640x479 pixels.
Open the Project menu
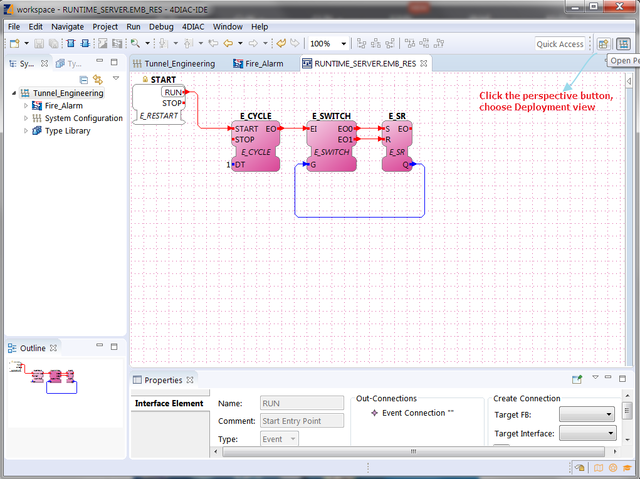[105, 27]
